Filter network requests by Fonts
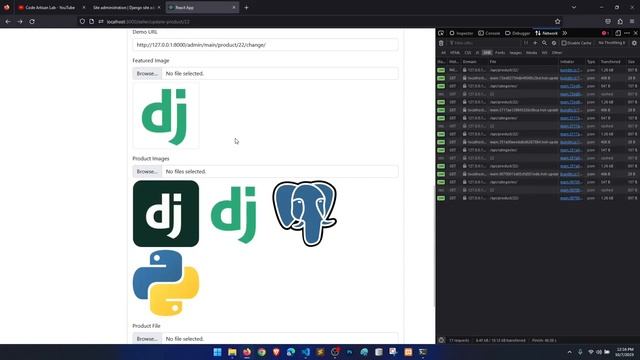 click(500, 53)
